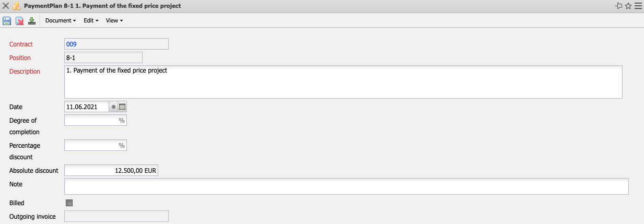Click the Percentage discount input

(91, 145)
